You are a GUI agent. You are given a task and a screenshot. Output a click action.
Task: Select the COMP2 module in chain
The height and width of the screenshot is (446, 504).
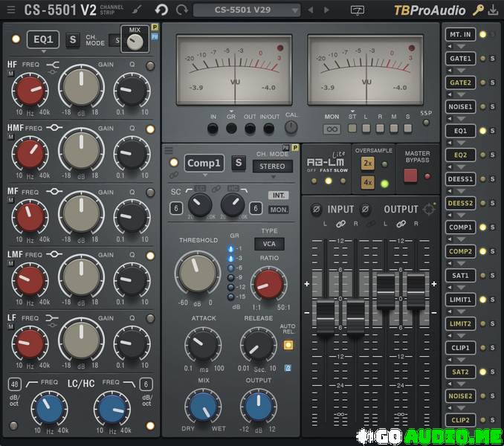(460, 251)
